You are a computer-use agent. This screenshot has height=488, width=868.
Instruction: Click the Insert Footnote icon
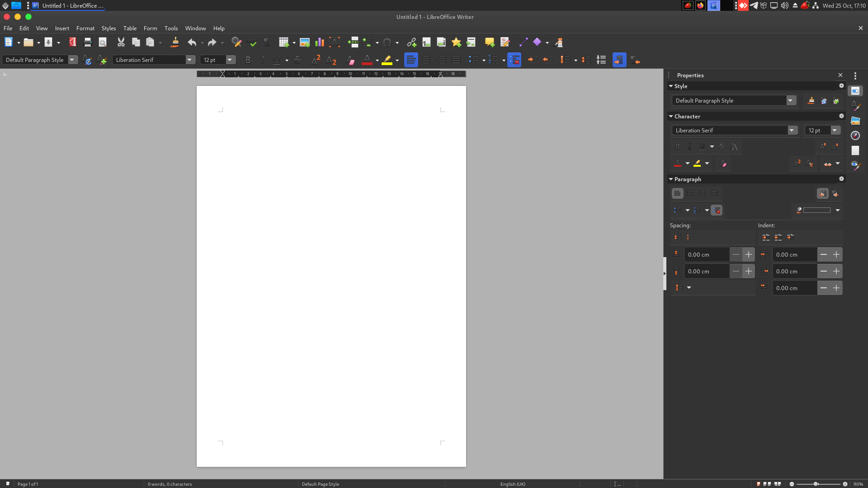[426, 42]
